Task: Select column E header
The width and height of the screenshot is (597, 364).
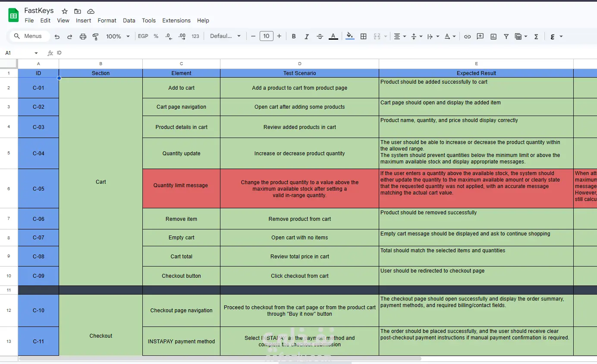Action: click(x=476, y=64)
